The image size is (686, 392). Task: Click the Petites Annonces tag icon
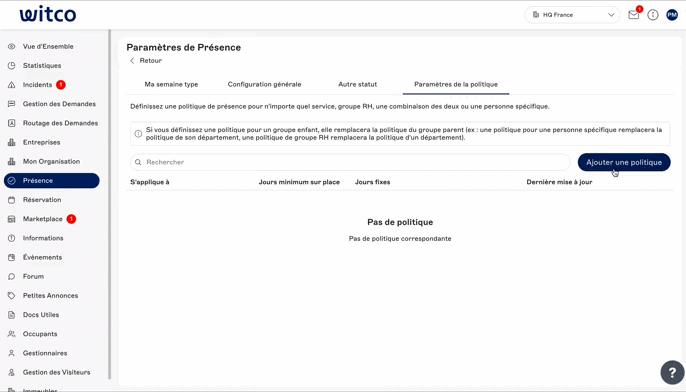click(11, 296)
